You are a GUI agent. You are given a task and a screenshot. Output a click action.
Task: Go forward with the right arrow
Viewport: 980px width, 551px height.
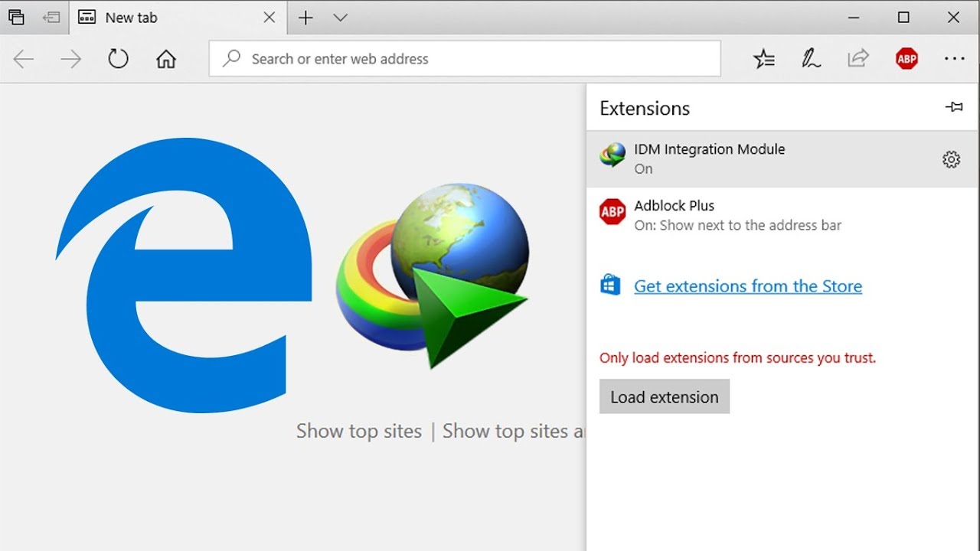[70, 59]
